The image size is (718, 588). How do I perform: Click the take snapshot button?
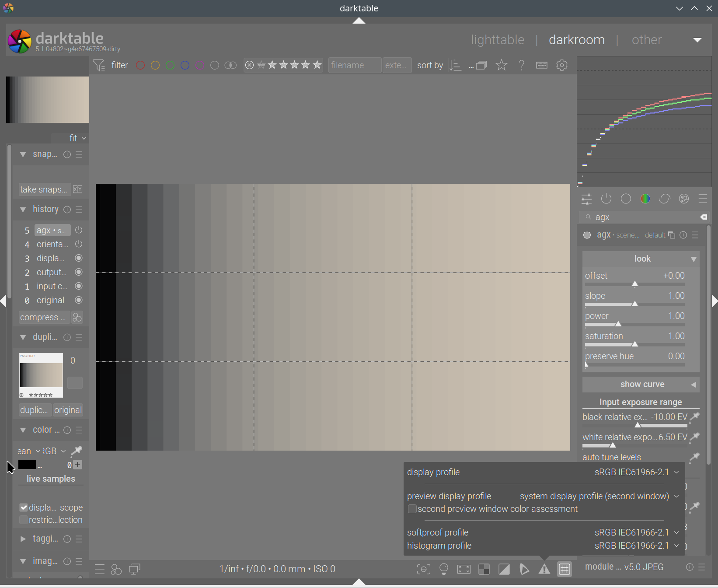(44, 189)
